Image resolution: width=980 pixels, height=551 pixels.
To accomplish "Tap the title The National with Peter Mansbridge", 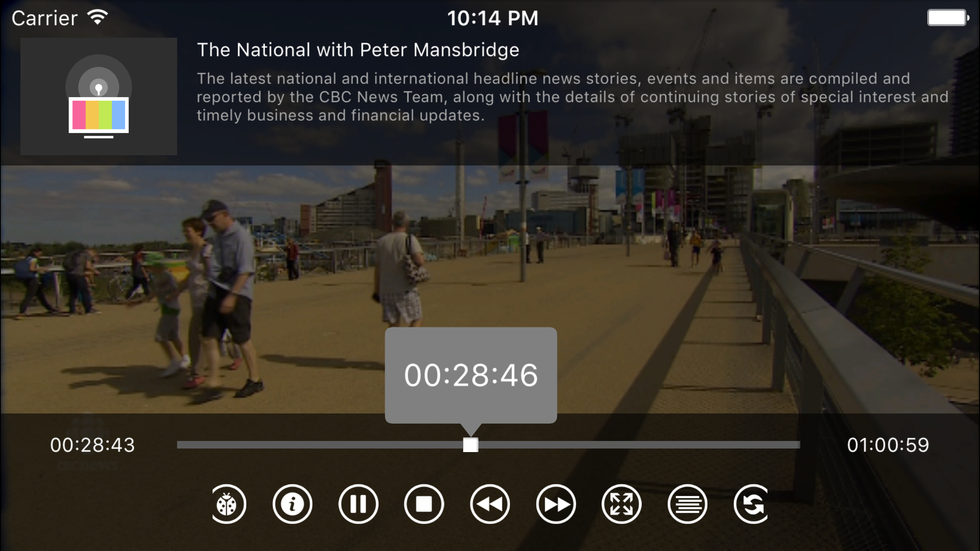I will tap(358, 50).
